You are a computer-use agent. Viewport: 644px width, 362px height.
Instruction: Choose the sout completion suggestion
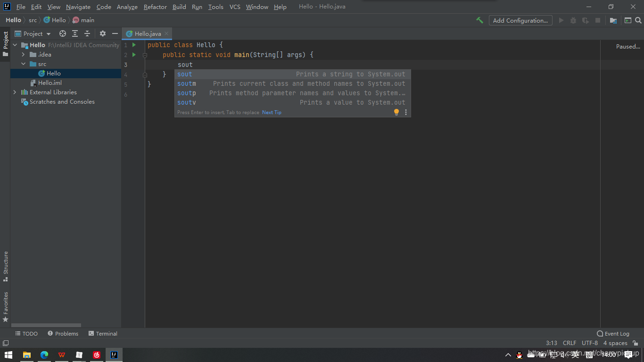(x=292, y=74)
